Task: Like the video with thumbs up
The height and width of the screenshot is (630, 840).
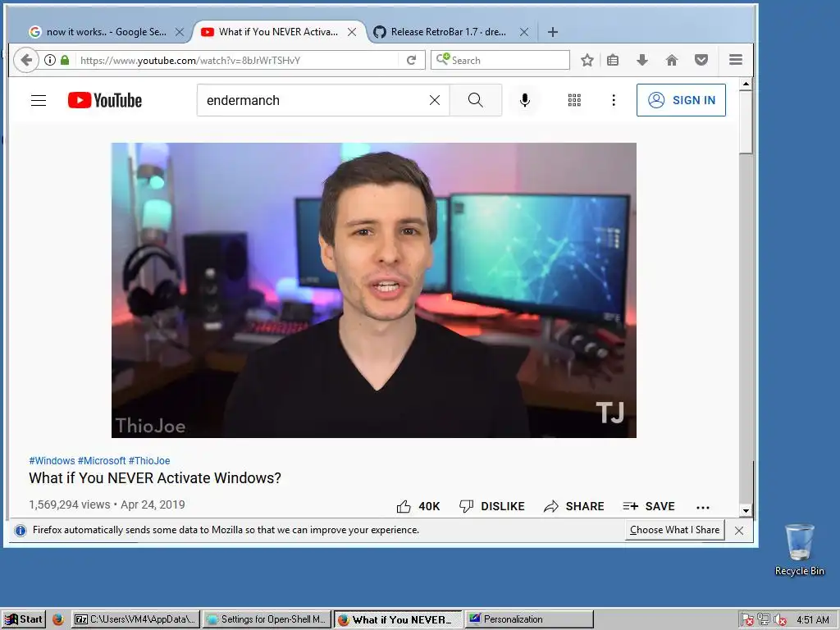Action: coord(418,506)
